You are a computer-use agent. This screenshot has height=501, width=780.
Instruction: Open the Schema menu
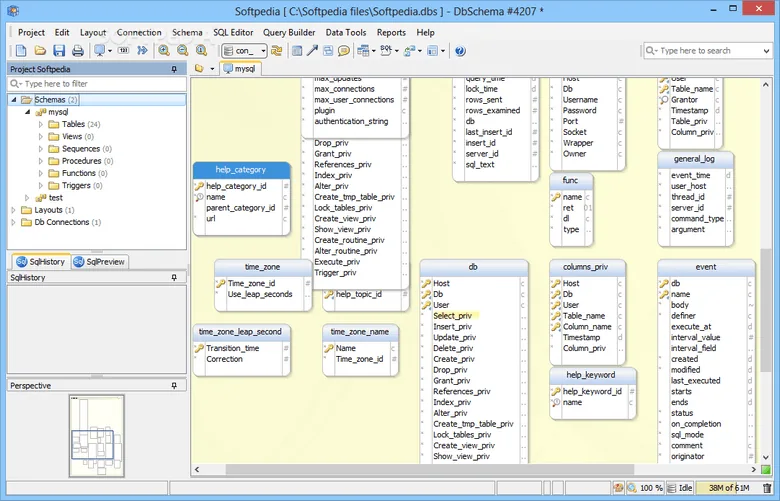[x=187, y=32]
